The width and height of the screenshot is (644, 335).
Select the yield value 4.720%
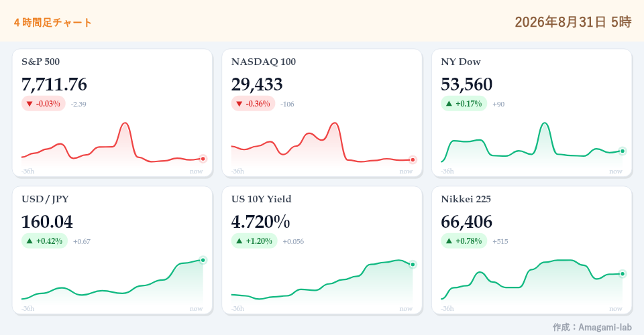pos(261,222)
